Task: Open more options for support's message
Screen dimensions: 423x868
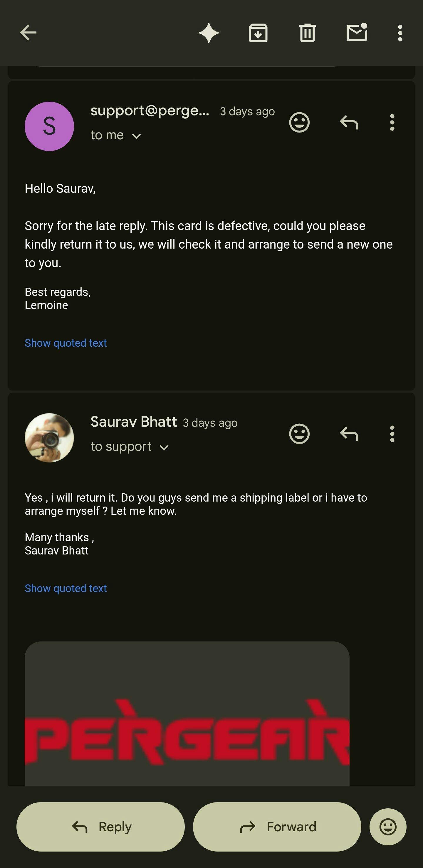Action: coord(392,122)
